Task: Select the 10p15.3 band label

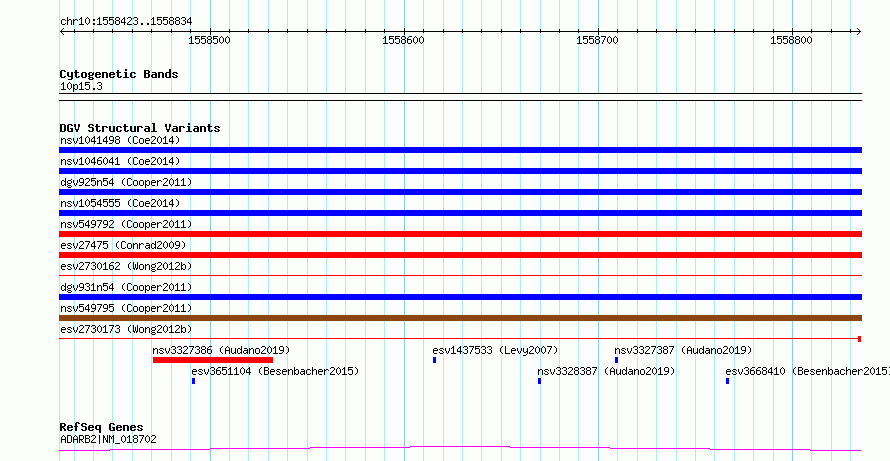Action: (x=81, y=87)
